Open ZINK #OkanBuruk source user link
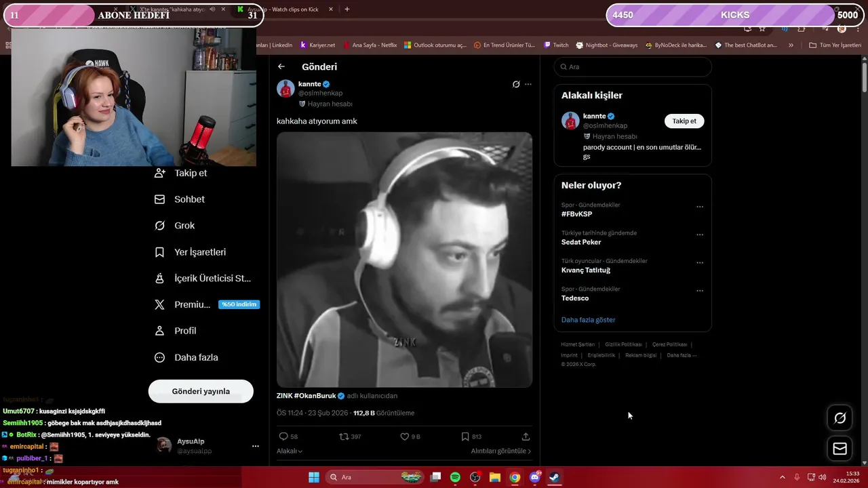 (x=311, y=396)
